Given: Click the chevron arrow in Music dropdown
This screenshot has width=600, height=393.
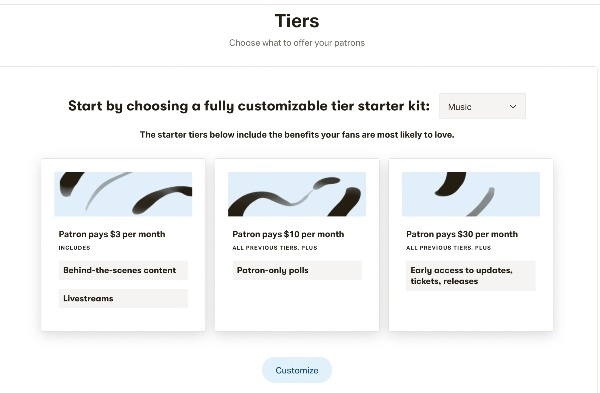Looking at the screenshot, I should [x=513, y=106].
